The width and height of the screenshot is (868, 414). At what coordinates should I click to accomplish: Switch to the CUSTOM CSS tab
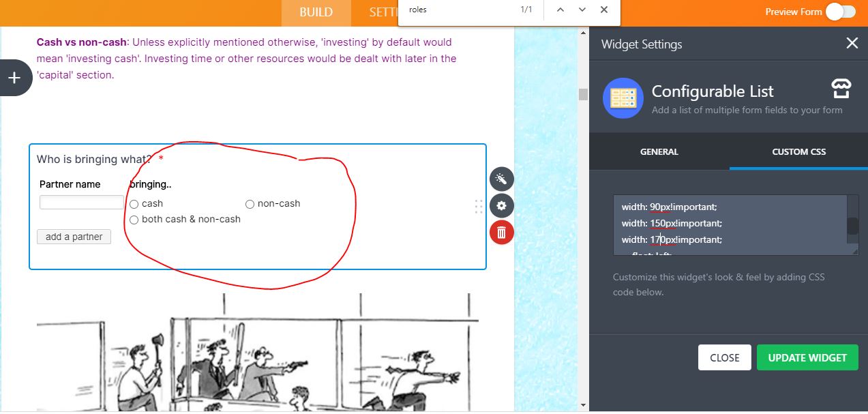tap(798, 151)
